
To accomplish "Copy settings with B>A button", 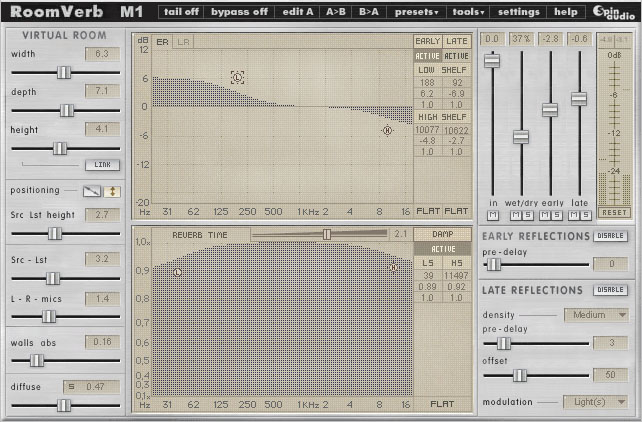I will pyautogui.click(x=368, y=12).
